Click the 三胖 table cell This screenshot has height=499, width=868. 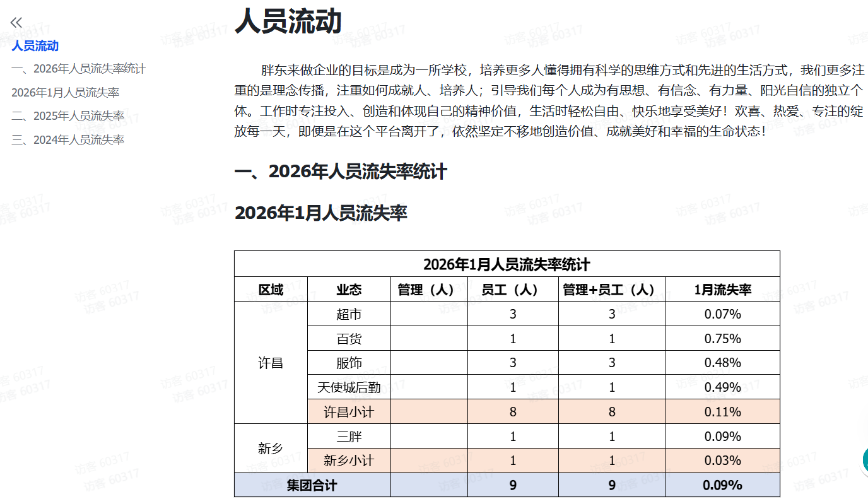[x=349, y=437]
